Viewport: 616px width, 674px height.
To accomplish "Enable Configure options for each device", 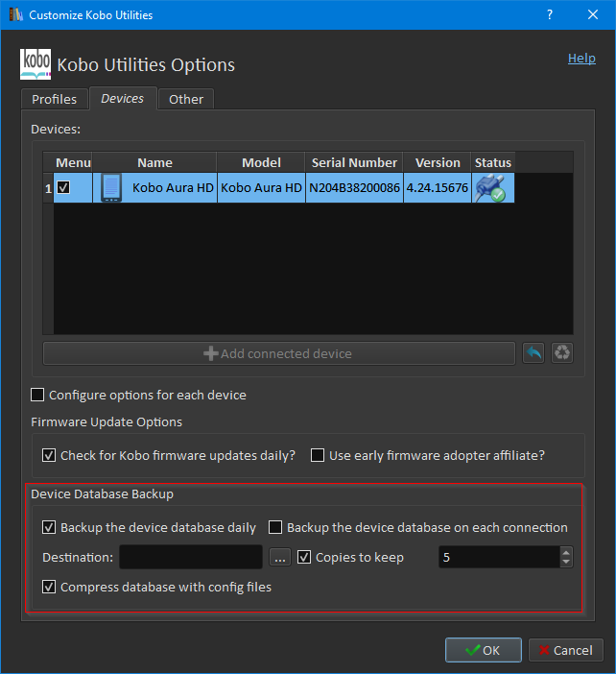I will pos(37,395).
